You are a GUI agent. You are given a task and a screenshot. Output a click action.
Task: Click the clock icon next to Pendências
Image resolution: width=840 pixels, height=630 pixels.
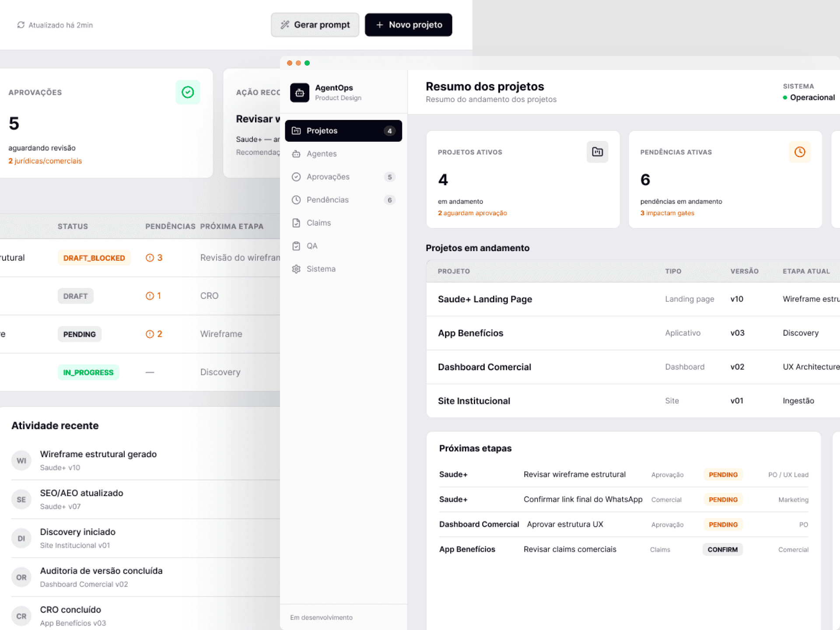[x=296, y=200]
